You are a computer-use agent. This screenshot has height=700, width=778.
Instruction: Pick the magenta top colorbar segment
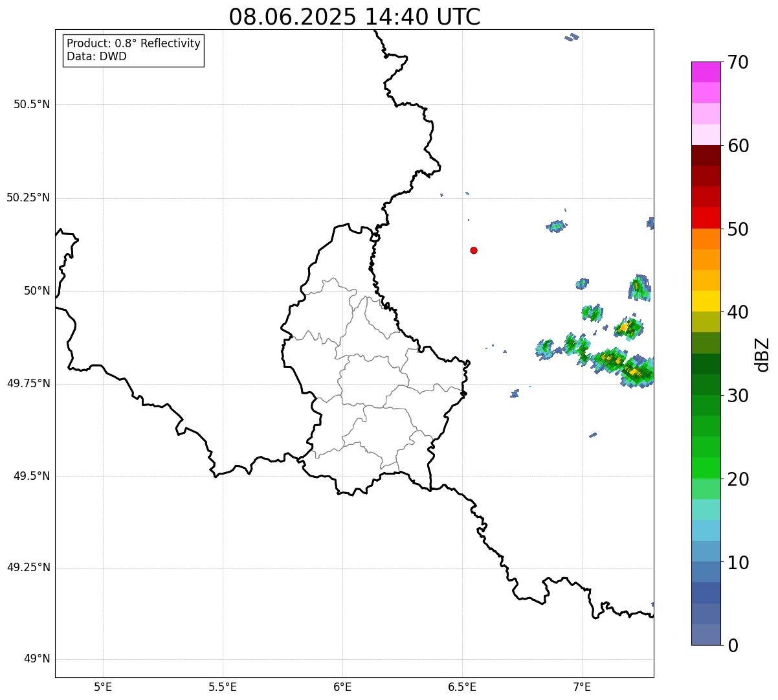coord(706,72)
